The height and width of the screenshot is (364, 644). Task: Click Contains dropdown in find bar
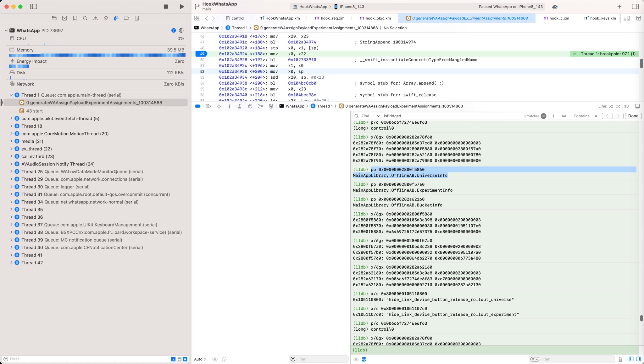(x=584, y=116)
